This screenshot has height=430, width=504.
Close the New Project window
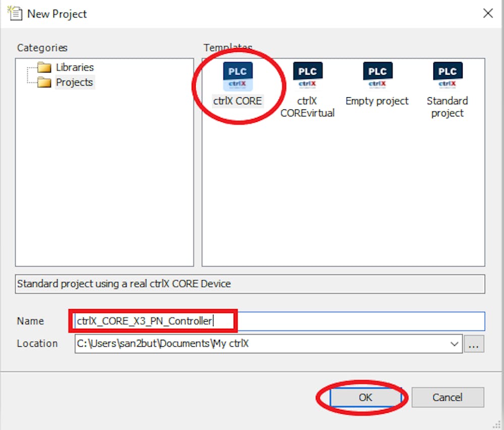tap(488, 13)
